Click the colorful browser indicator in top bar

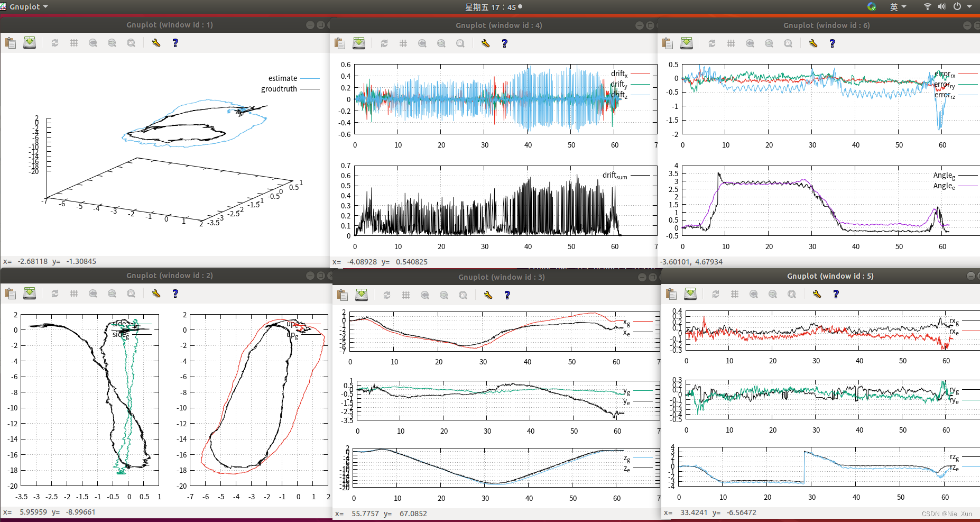pos(872,6)
